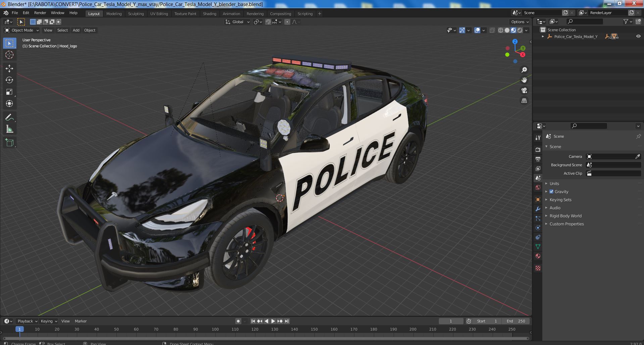This screenshot has width=644, height=345.
Task: Open the Global transform orientation dropdown
Action: coord(238,22)
